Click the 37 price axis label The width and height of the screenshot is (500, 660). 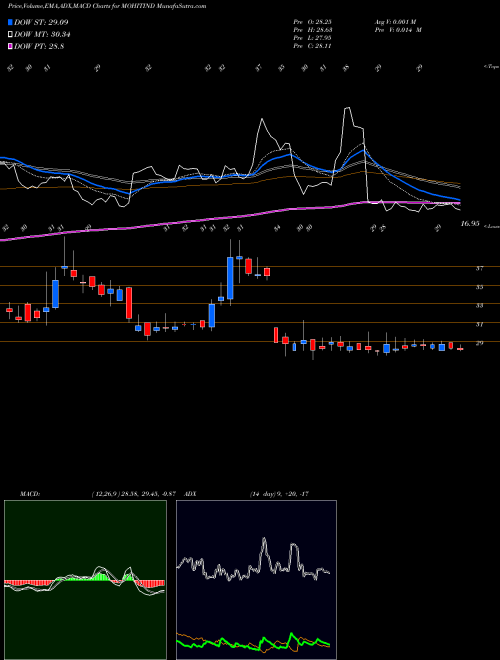pos(479,268)
